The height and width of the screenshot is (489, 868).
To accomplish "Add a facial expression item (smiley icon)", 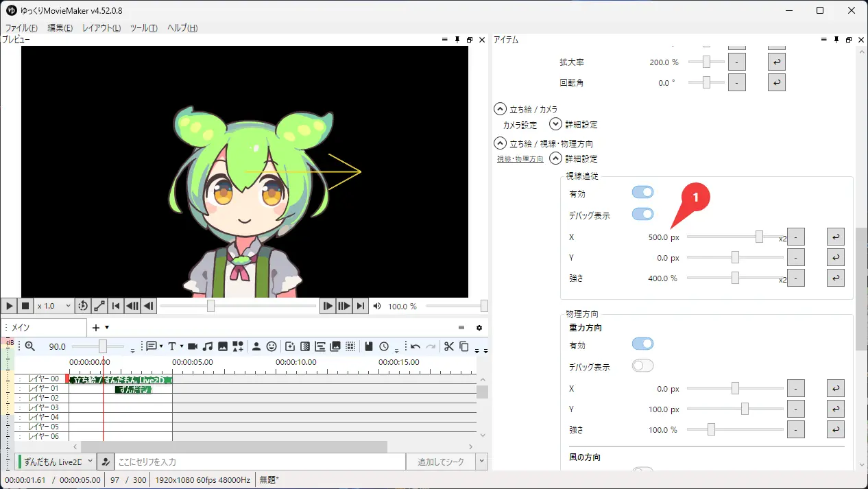I will click(x=272, y=346).
